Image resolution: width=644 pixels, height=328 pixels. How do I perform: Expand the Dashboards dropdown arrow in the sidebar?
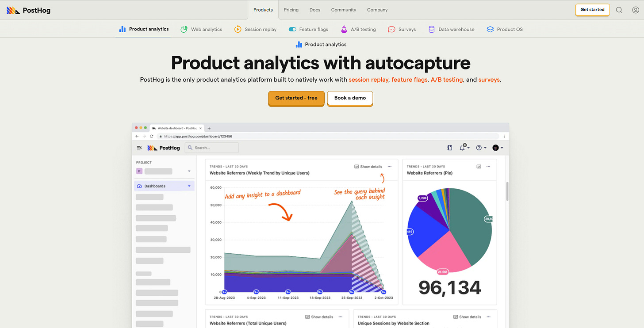[x=189, y=186]
